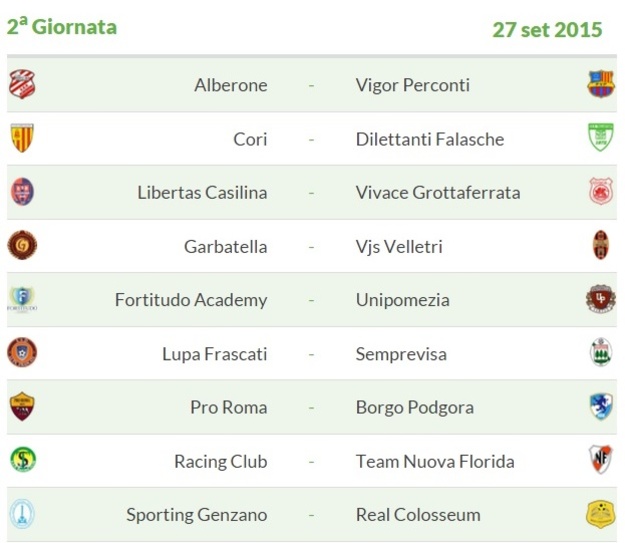Open the Racing Club green circular logo
The image size is (625, 543).
pos(23,460)
